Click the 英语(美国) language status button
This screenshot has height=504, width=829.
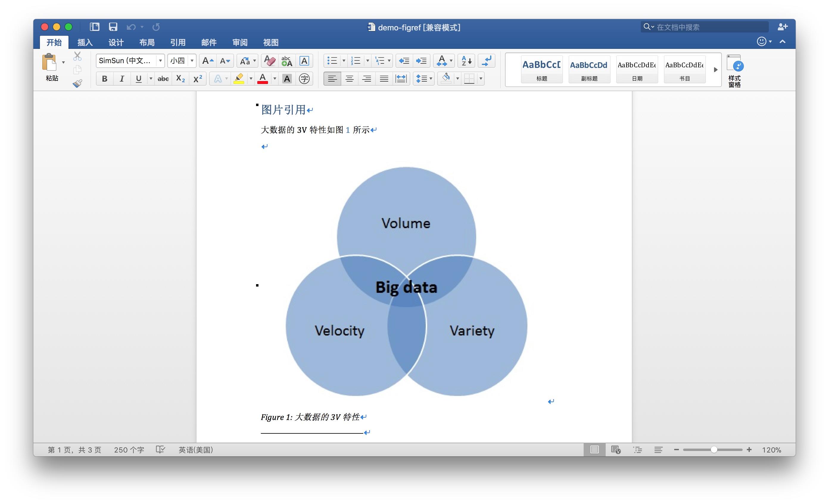[x=195, y=450]
